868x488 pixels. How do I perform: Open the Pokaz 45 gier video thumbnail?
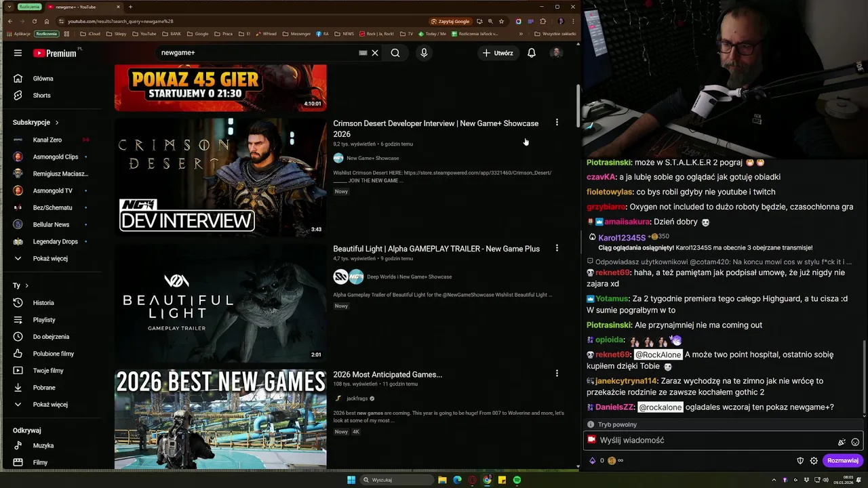220,87
